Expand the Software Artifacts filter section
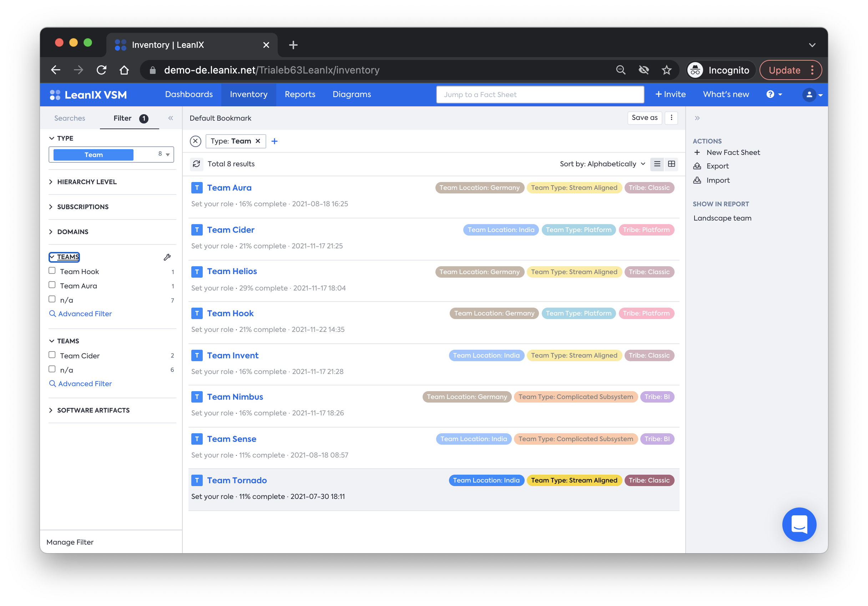The image size is (868, 606). 93,410
